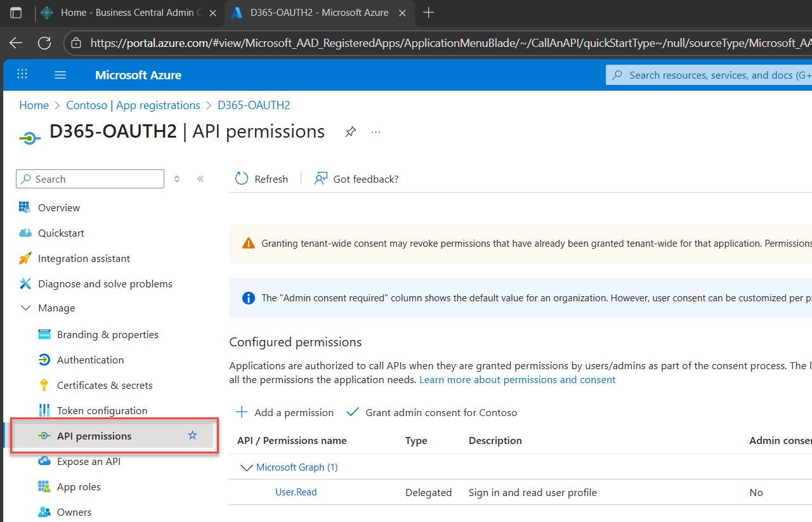
Task: Switch to Business Central Admin Center tab
Action: [x=129, y=13]
